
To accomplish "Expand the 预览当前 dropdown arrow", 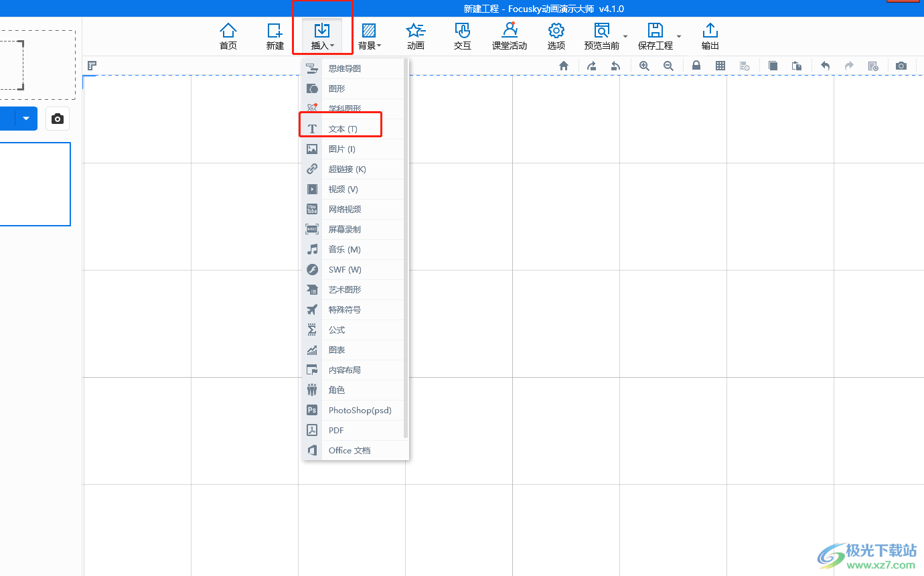I will point(625,36).
